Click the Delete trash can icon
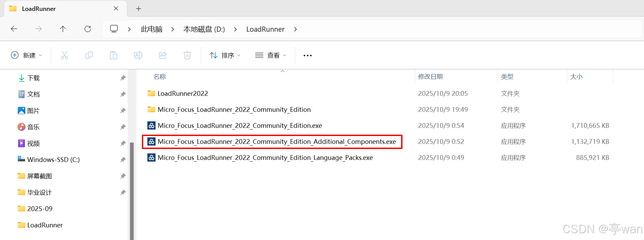 click(x=187, y=55)
